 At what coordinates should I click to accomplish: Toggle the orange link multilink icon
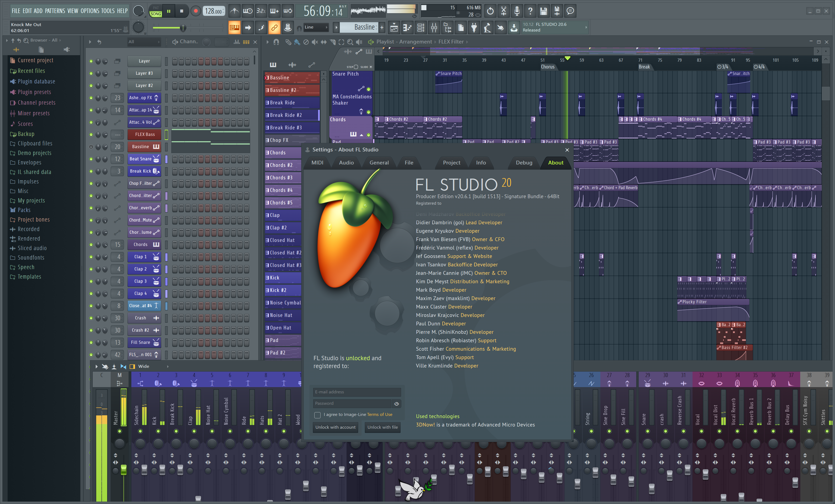point(274,27)
